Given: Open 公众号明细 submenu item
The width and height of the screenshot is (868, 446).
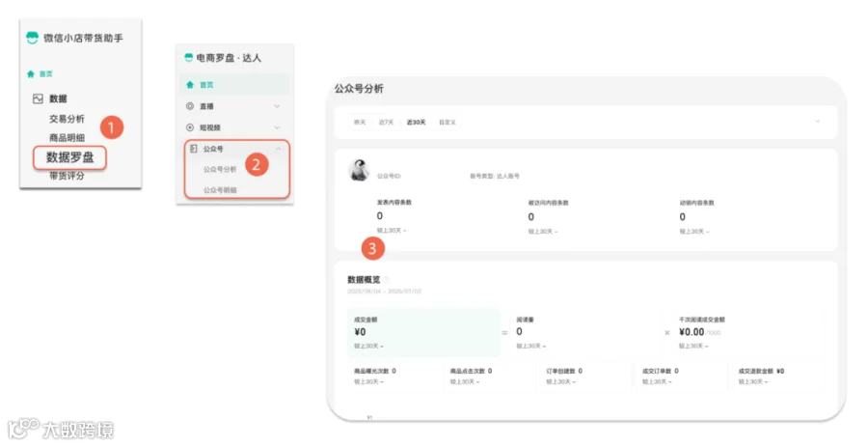Looking at the screenshot, I should tap(220, 189).
